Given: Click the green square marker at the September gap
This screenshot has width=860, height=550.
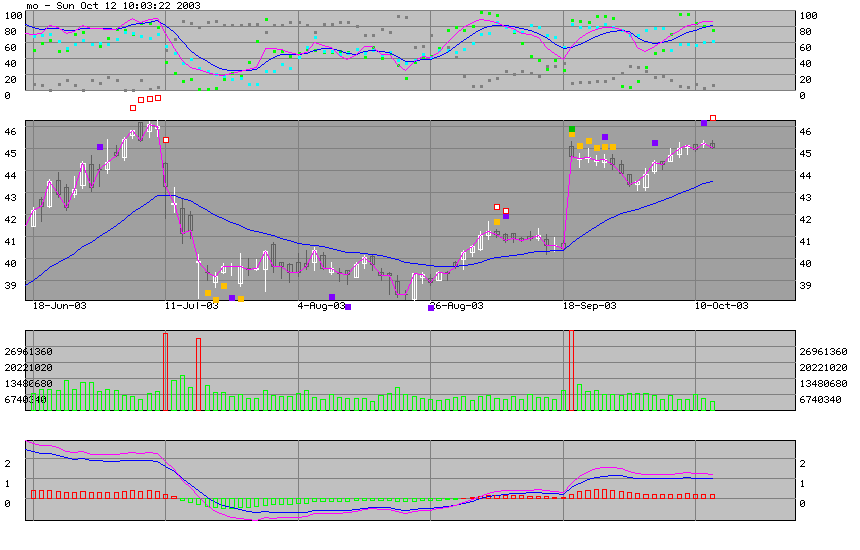Looking at the screenshot, I should tap(572, 130).
